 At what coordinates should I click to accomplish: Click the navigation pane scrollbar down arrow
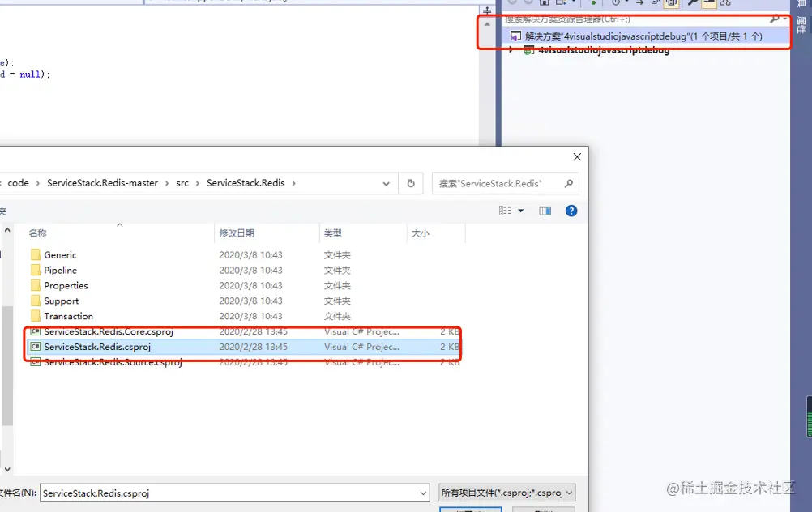pos(7,470)
